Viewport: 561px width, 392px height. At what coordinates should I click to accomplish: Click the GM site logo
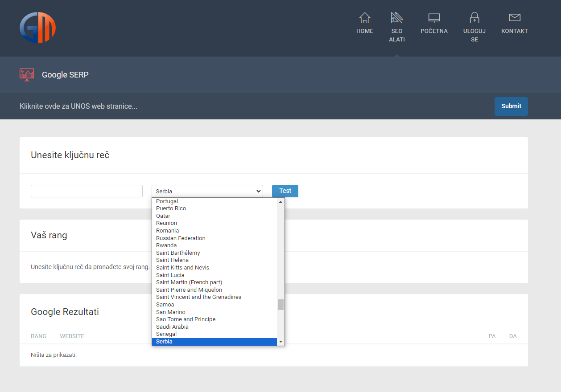(x=37, y=28)
